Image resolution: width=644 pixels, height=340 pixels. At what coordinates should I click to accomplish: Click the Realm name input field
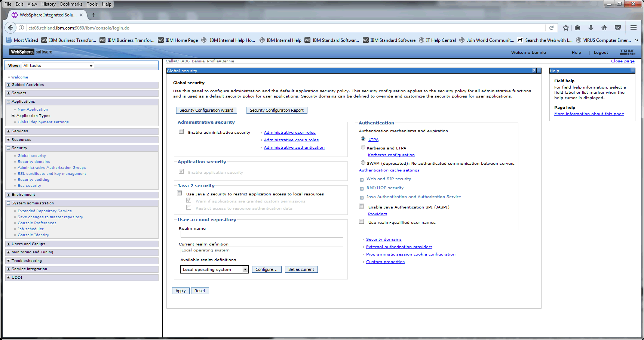tap(262, 234)
